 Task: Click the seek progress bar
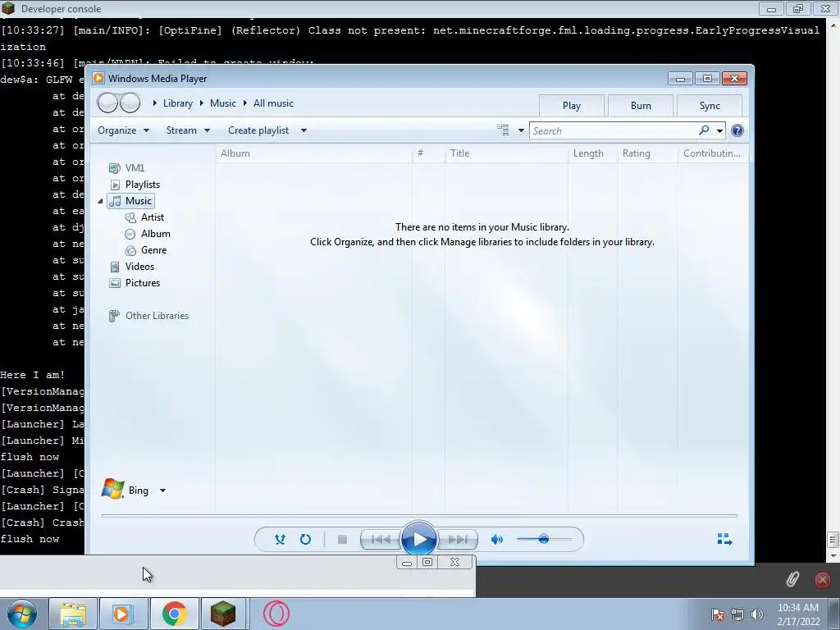click(419, 515)
